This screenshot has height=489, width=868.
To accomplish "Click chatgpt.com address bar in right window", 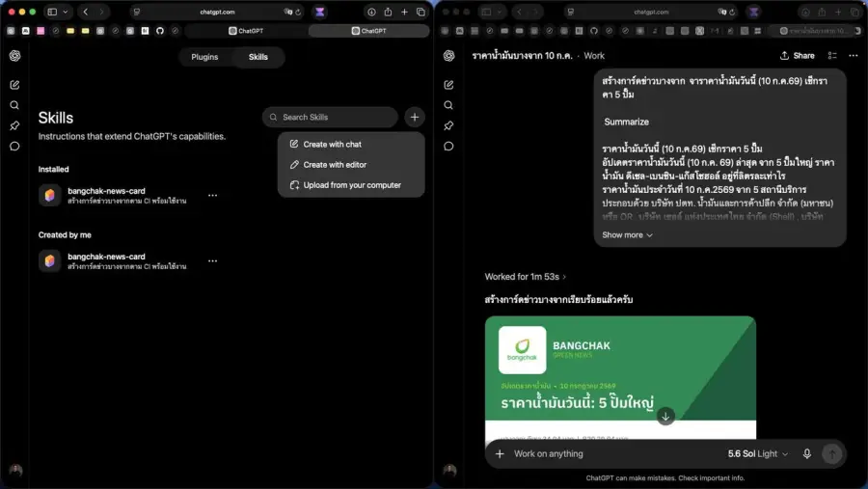I will click(x=651, y=12).
